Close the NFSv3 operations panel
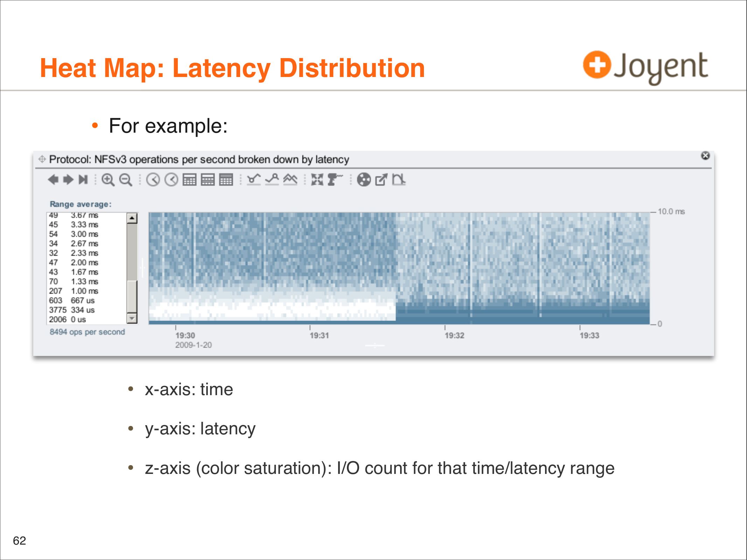Screen dimensions: 747x560 pos(705,156)
